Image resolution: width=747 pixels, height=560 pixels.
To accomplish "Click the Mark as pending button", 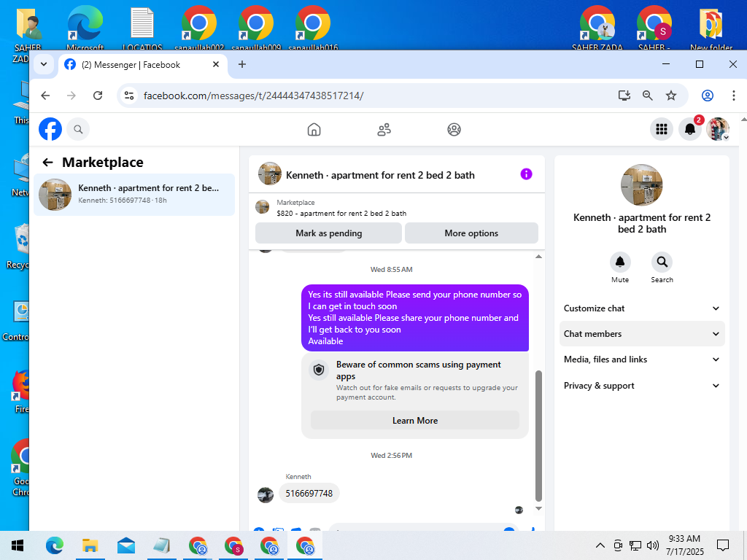I will coord(329,233).
